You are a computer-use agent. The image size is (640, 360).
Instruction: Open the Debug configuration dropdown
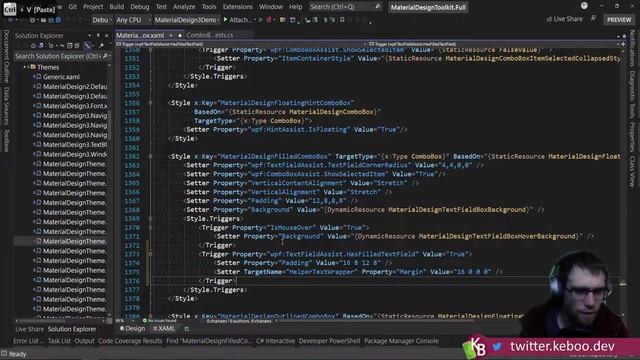(x=102, y=20)
